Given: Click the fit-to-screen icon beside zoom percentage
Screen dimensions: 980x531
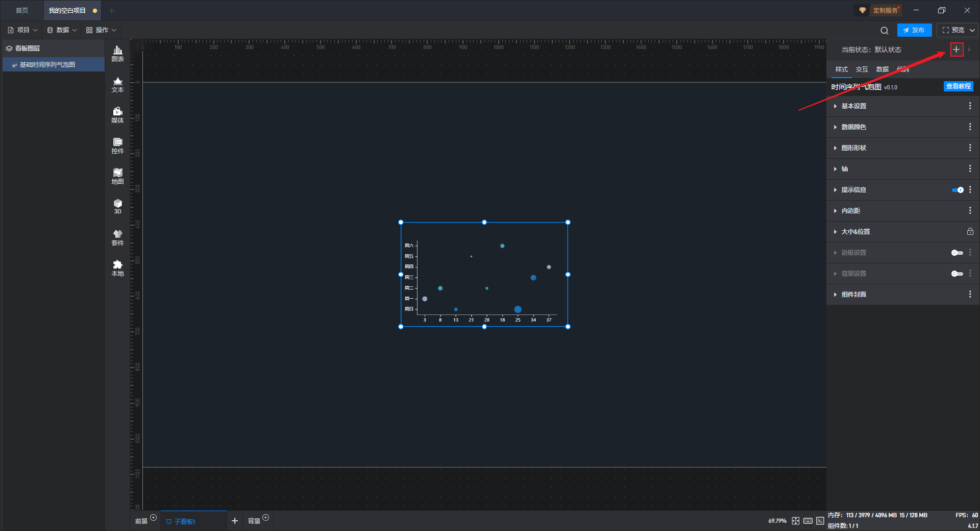Looking at the screenshot, I should click(x=796, y=521).
